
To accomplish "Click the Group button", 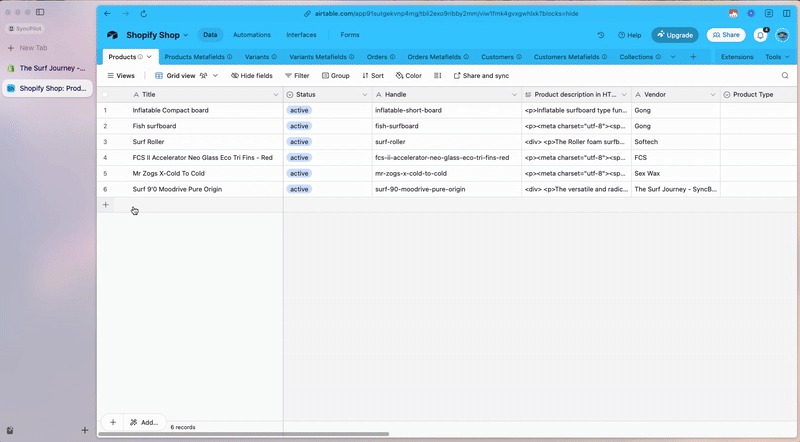I will tap(336, 76).
